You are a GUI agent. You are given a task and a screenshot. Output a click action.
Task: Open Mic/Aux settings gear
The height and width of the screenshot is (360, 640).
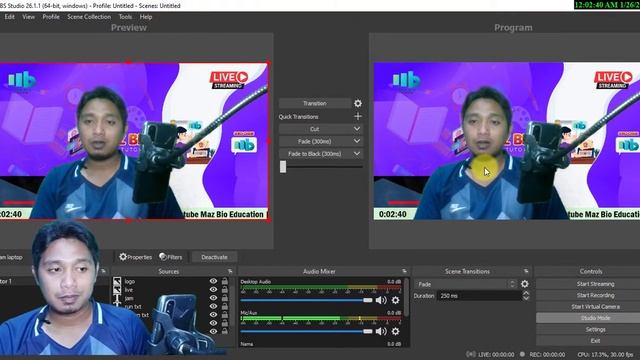click(396, 331)
